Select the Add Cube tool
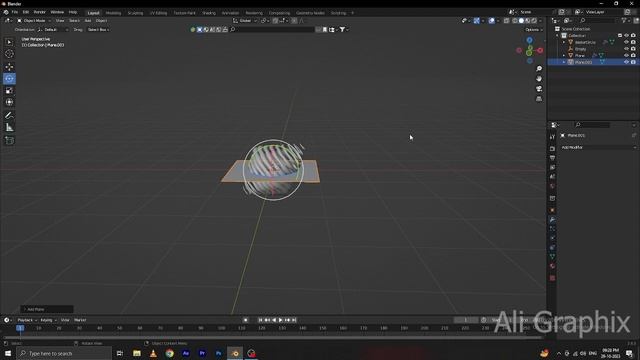 [9, 140]
